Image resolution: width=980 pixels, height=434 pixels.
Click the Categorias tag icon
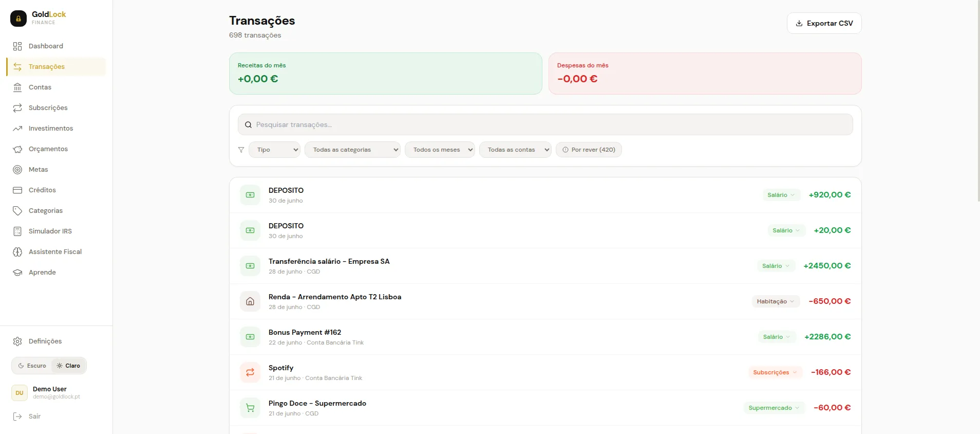point(17,211)
